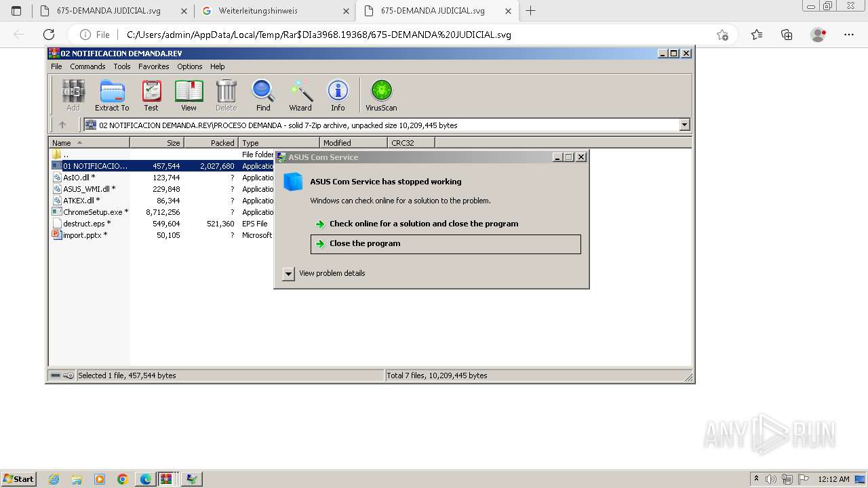Click the Find magnifier icon

pos(263,95)
